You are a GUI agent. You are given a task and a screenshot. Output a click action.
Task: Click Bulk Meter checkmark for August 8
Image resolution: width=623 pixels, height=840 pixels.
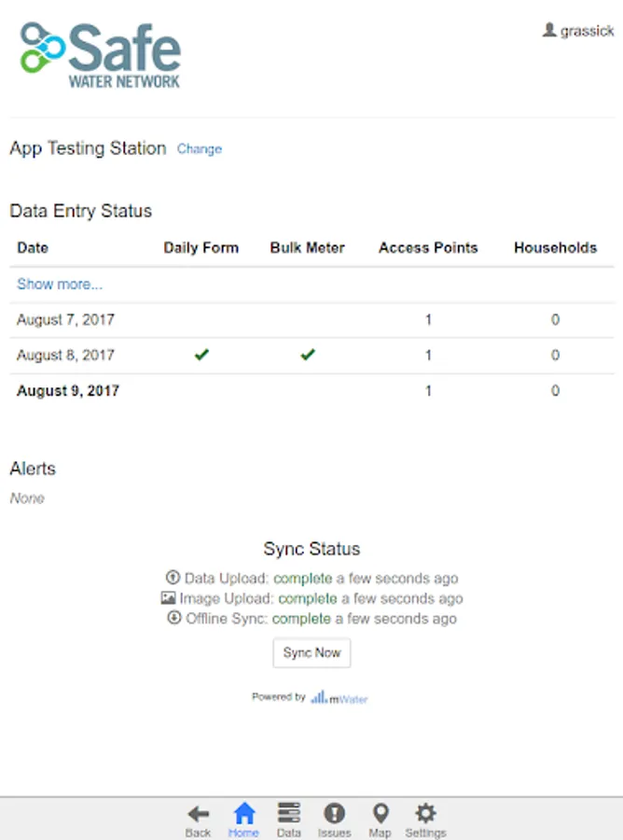click(x=308, y=355)
